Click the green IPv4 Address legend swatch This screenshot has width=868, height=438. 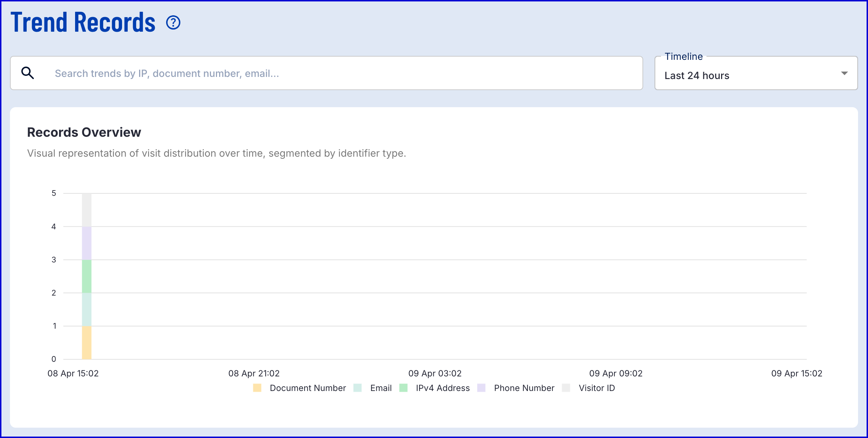(x=403, y=388)
